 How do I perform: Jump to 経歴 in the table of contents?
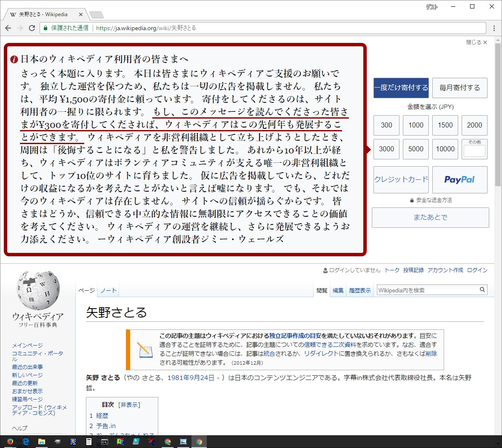coord(102,416)
